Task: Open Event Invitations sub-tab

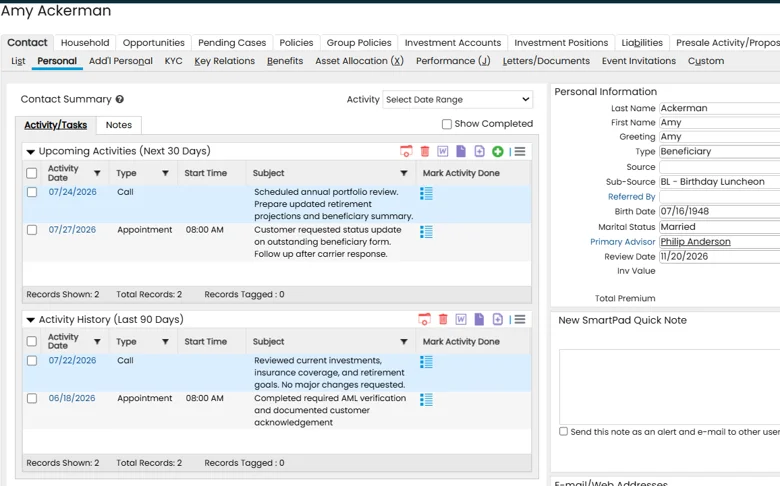Action: tap(639, 61)
